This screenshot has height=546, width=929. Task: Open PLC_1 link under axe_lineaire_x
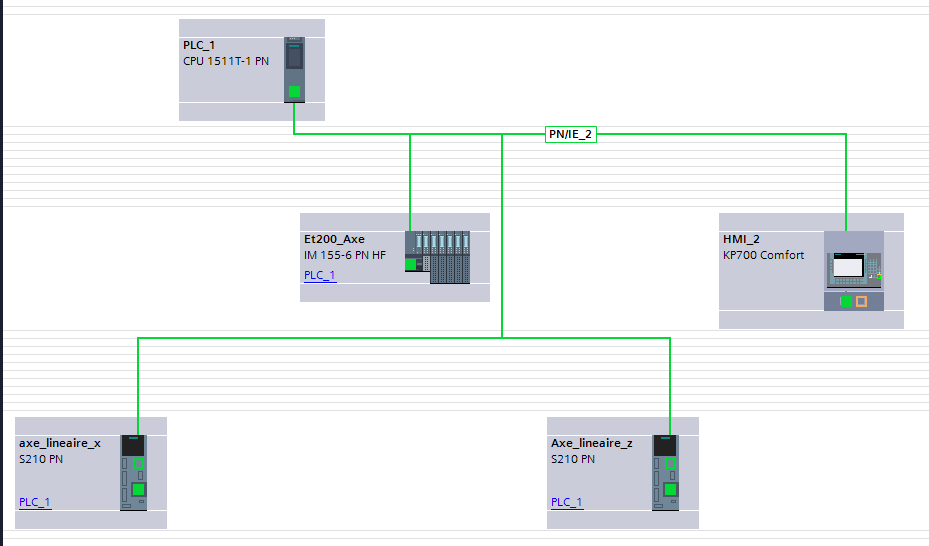(34, 502)
